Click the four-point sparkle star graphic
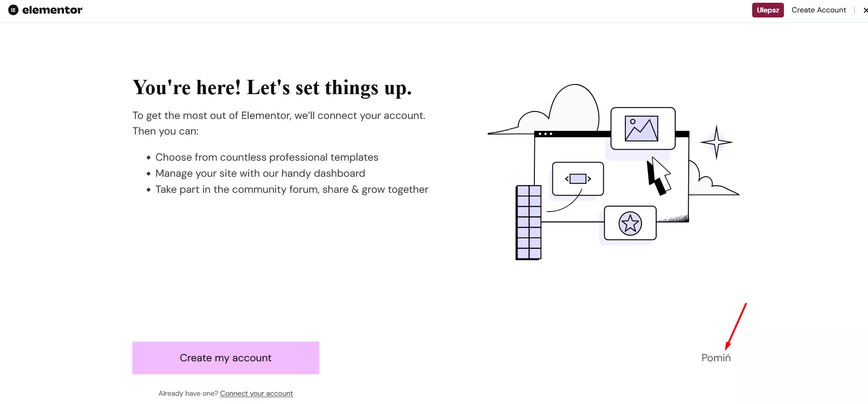The width and height of the screenshot is (868, 404). tap(716, 142)
